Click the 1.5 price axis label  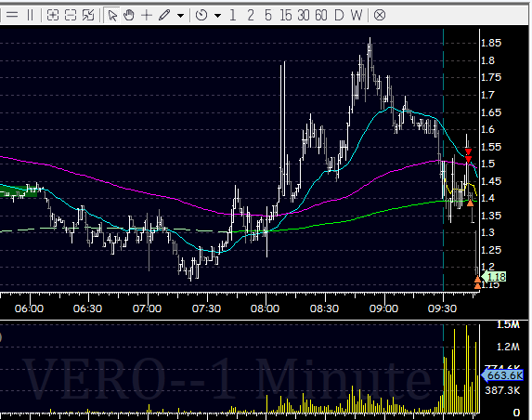pyautogui.click(x=487, y=164)
